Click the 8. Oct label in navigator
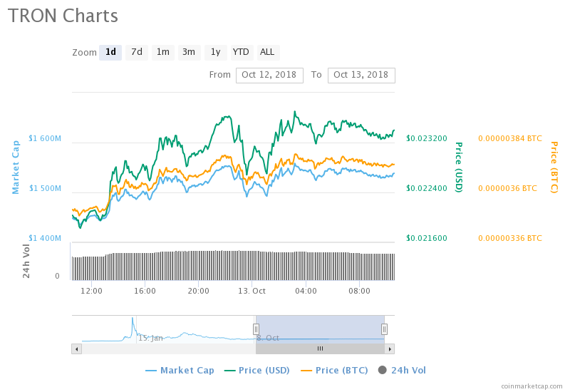 coord(268,338)
